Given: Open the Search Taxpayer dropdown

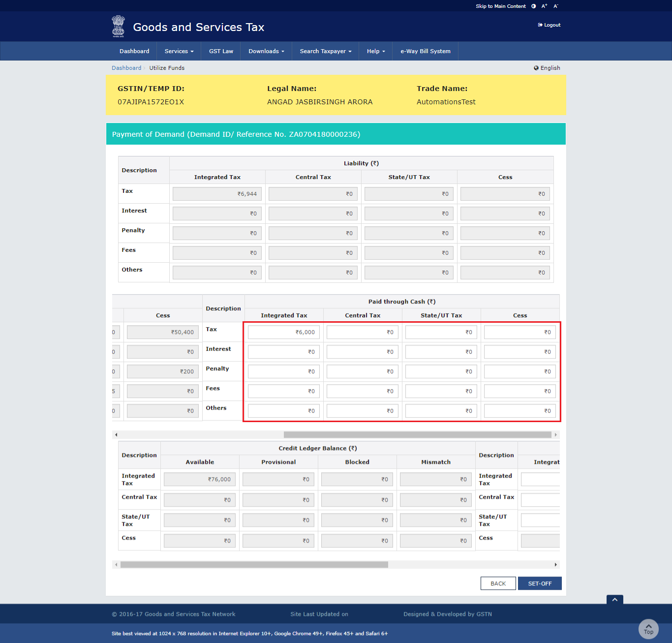Looking at the screenshot, I should click(x=325, y=51).
